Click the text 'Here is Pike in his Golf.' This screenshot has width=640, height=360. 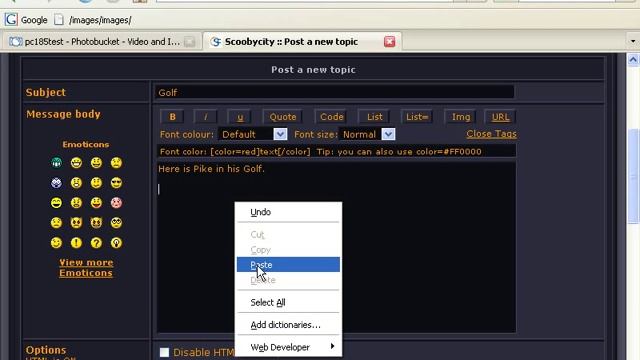point(211,169)
